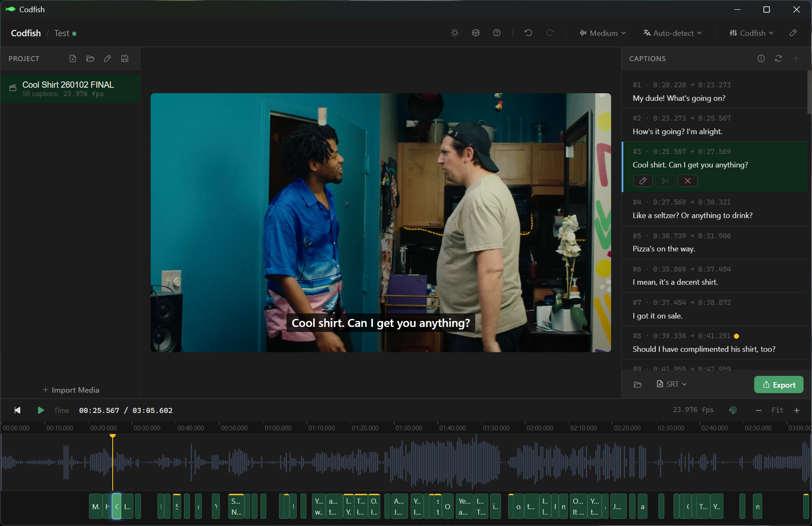Viewport: 812px width, 526px height.
Task: Delete caption #3 with the X icon
Action: [x=687, y=181]
